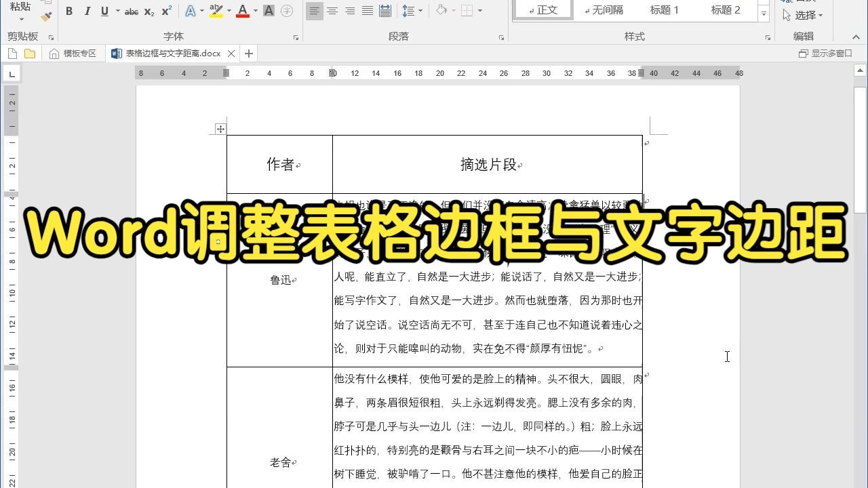Collapse the ribbon with the chevron
Screen dimensions: 868x488
coord(856,37)
